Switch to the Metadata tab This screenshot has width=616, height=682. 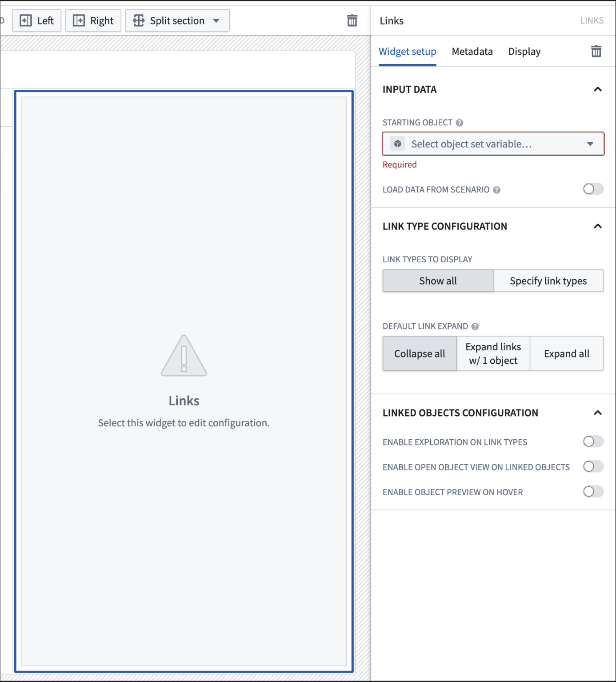click(472, 52)
